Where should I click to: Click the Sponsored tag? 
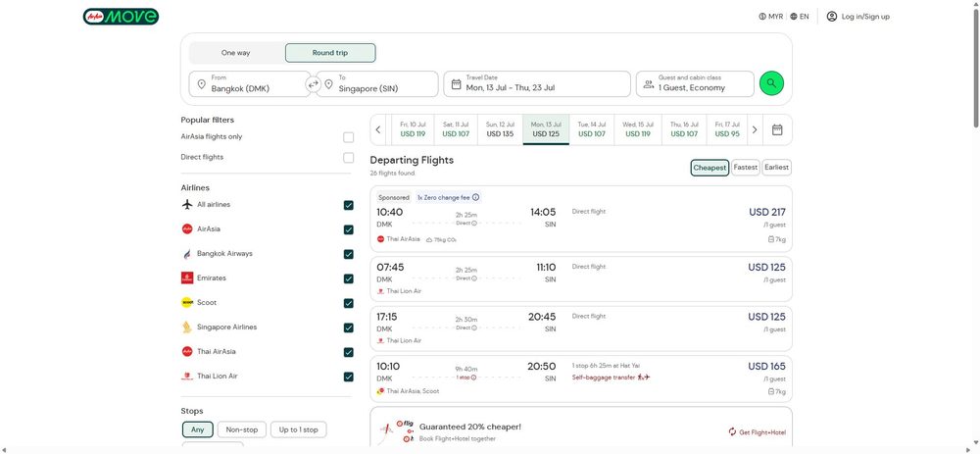click(394, 198)
